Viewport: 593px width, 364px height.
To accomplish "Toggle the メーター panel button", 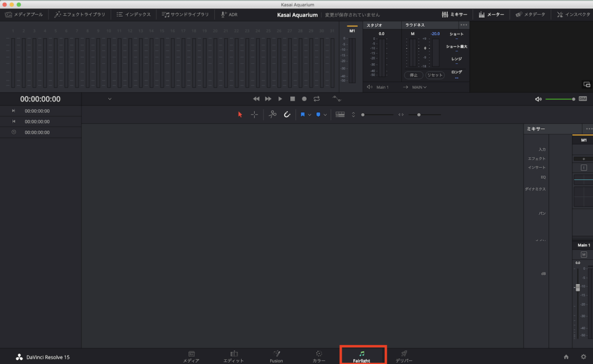I will (x=491, y=14).
